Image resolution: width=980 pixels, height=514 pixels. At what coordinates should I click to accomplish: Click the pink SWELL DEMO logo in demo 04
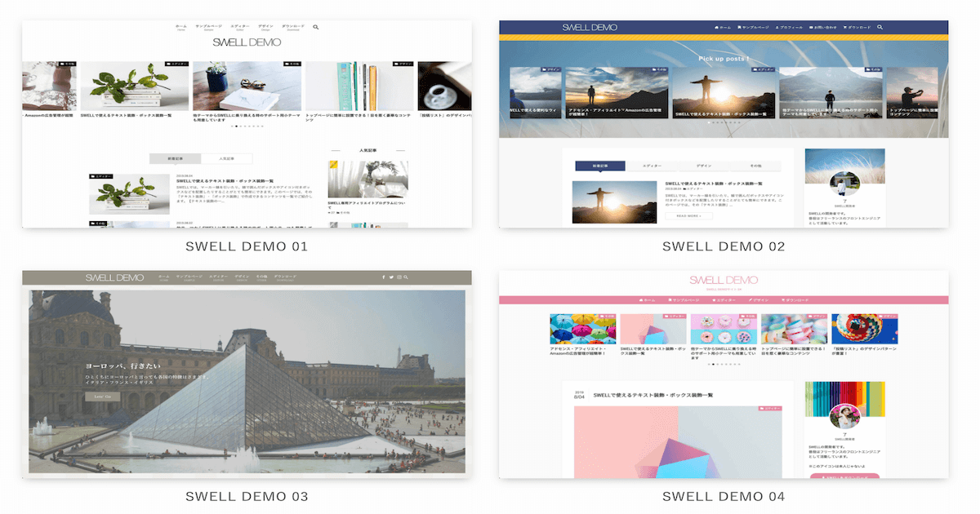pyautogui.click(x=724, y=280)
